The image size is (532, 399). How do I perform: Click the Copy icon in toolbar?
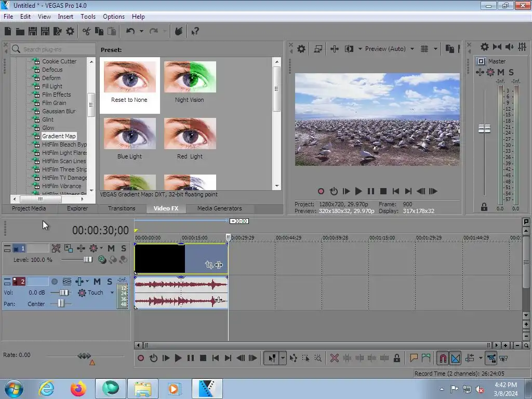click(x=99, y=31)
